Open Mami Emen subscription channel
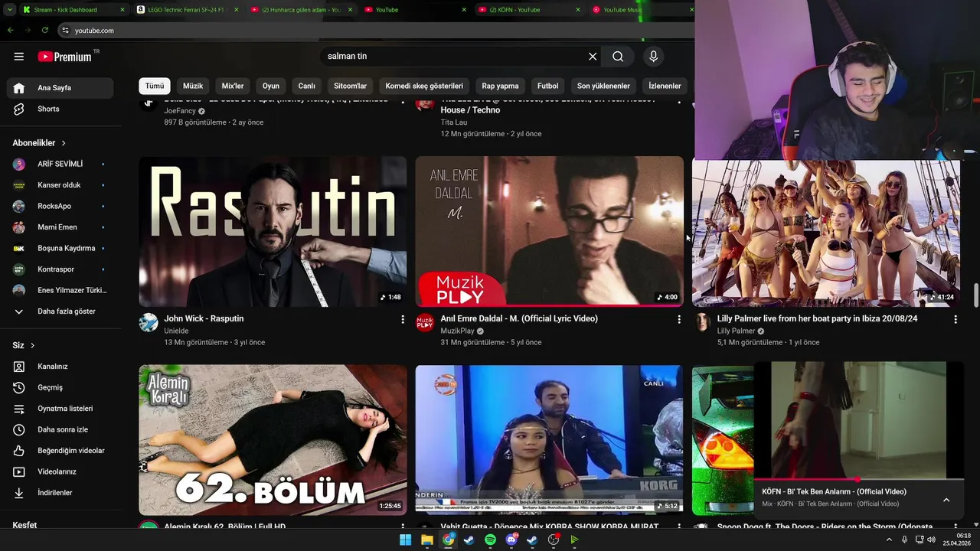The height and width of the screenshot is (551, 980). [x=60, y=227]
